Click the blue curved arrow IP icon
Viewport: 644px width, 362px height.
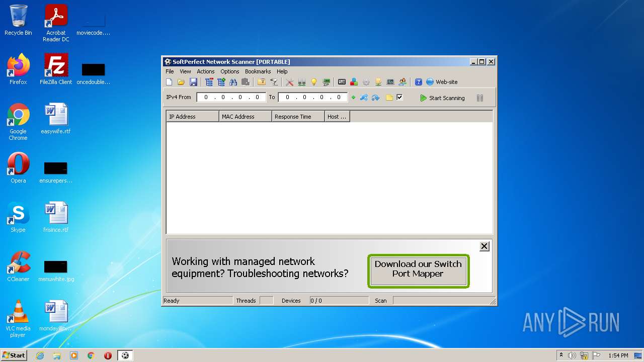click(375, 98)
